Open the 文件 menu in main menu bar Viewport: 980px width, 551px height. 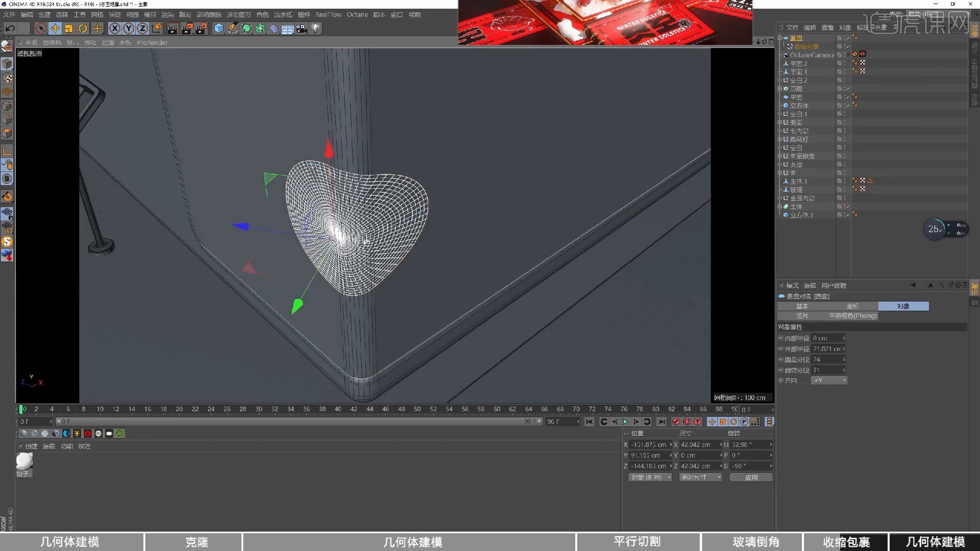tap(10, 15)
